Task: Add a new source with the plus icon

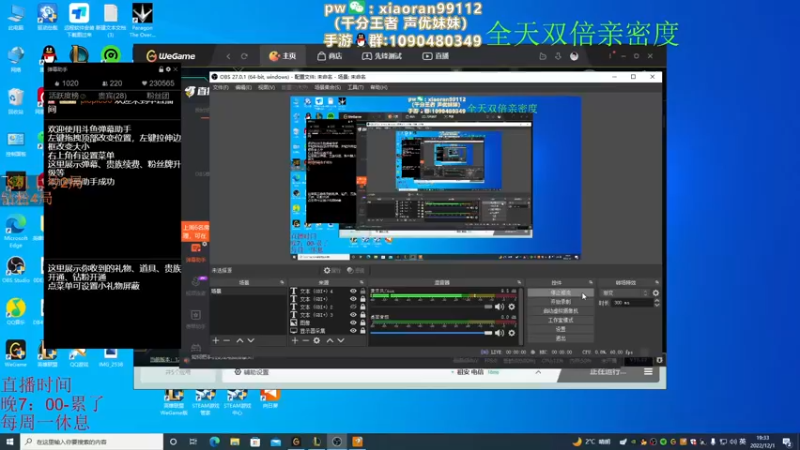Action: pos(294,340)
